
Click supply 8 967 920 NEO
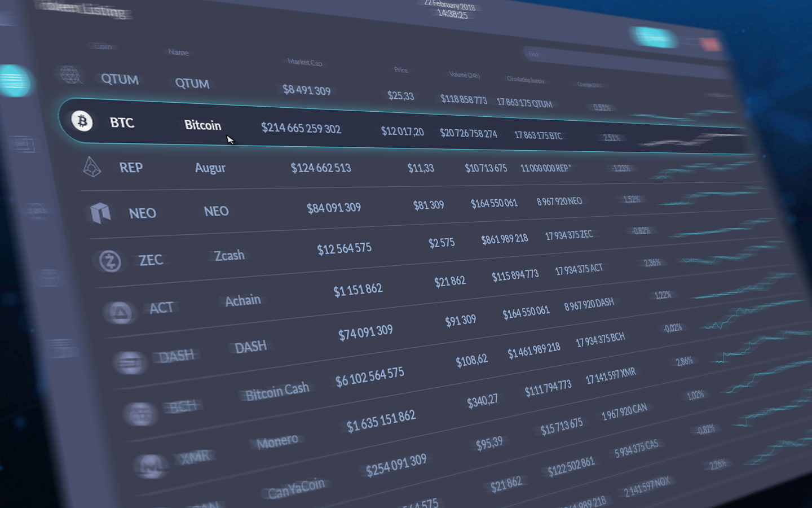(559, 201)
